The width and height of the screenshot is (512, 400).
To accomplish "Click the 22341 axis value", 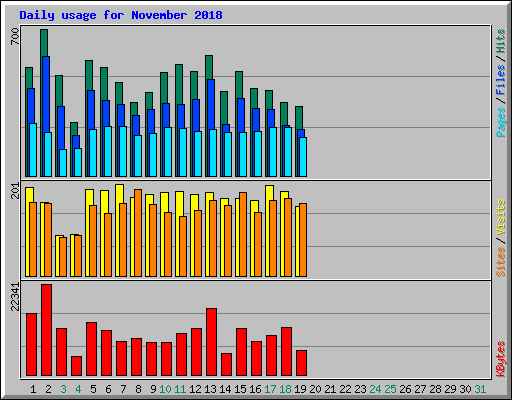I will 15,297.
